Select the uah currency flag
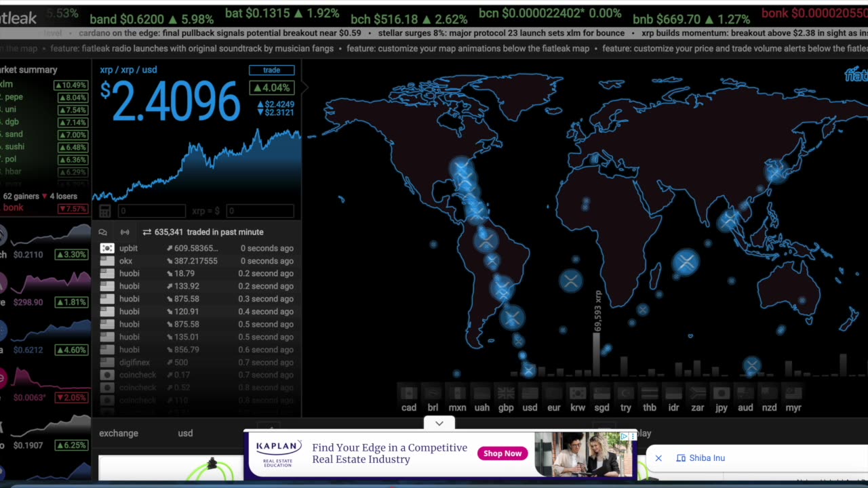 481,394
